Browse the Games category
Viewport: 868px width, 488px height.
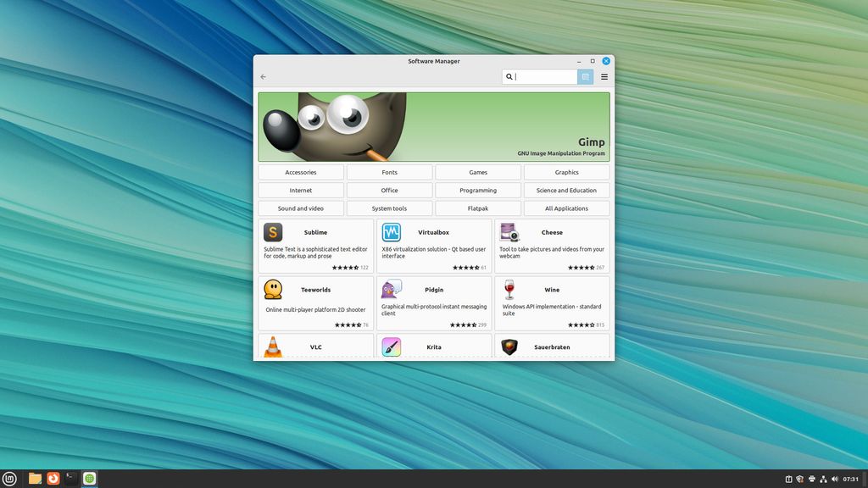pyautogui.click(x=477, y=172)
